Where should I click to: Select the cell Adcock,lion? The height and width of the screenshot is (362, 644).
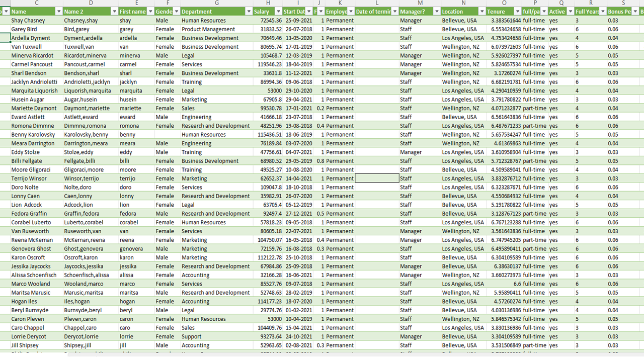[x=91, y=205]
